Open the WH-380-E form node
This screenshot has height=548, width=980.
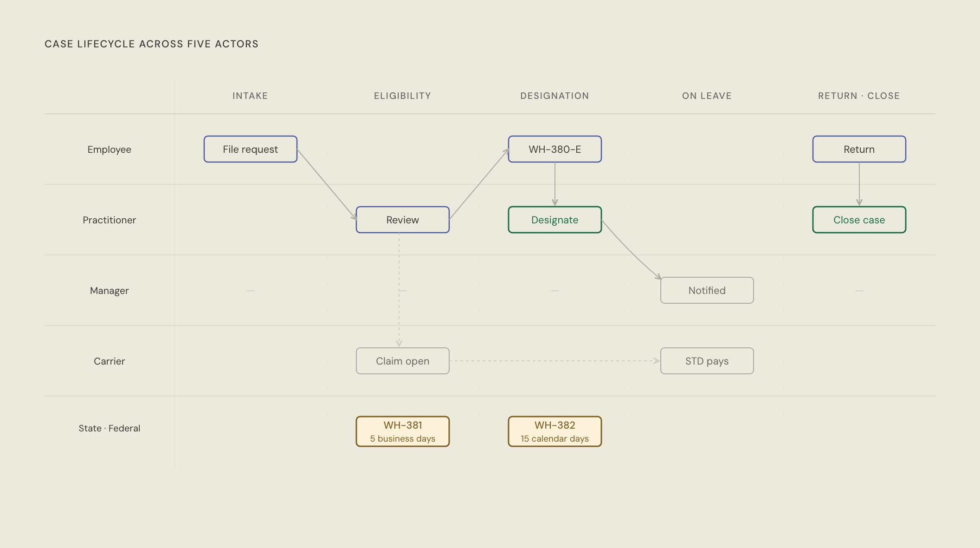pyautogui.click(x=554, y=149)
